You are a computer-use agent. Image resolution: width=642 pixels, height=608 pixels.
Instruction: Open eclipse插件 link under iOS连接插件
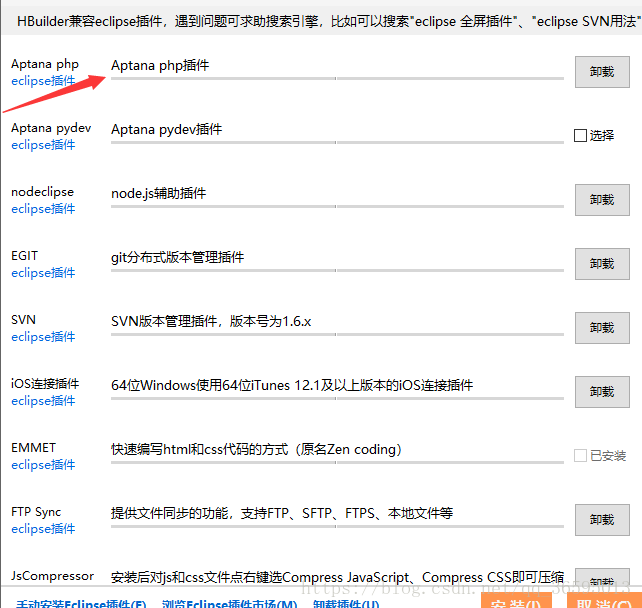coord(43,400)
